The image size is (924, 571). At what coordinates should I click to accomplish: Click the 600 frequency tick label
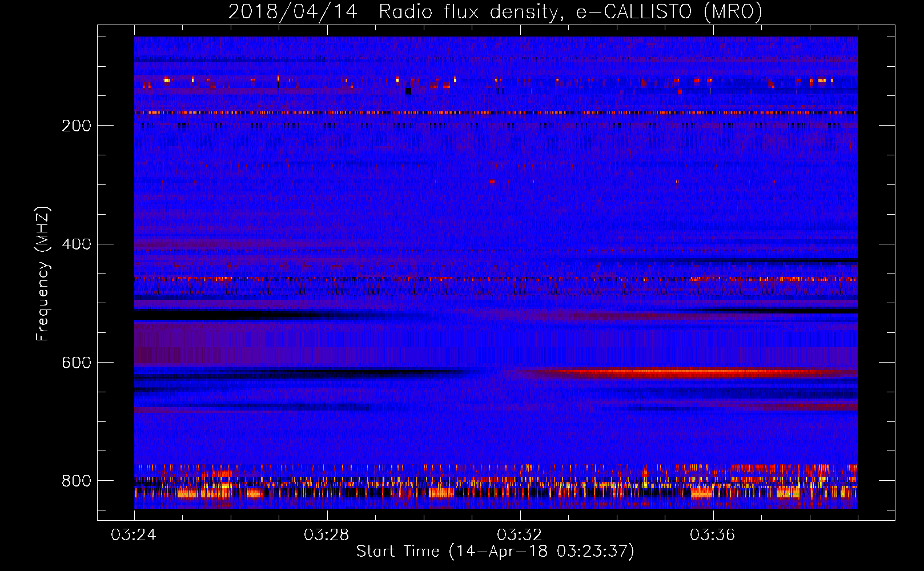click(77, 363)
